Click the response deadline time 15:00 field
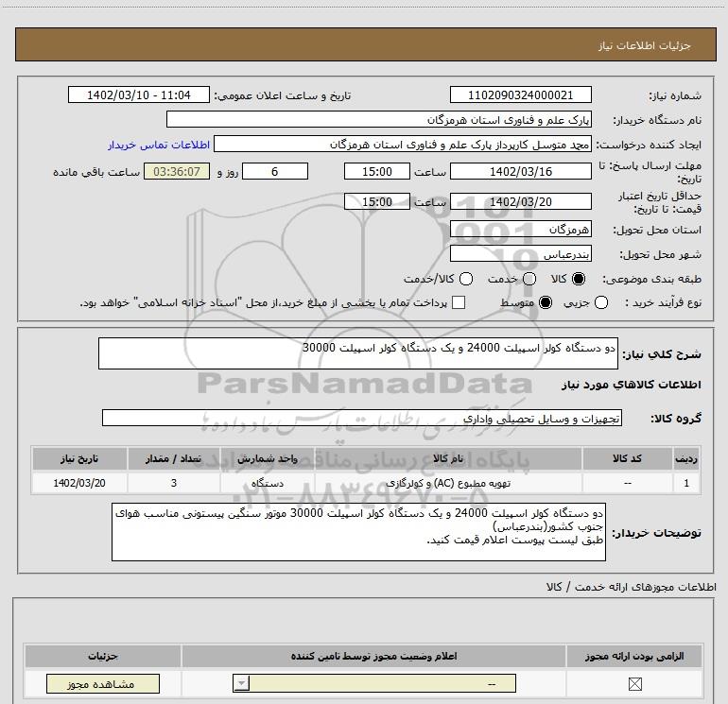Image resolution: width=728 pixels, height=704 pixels. tap(377, 171)
